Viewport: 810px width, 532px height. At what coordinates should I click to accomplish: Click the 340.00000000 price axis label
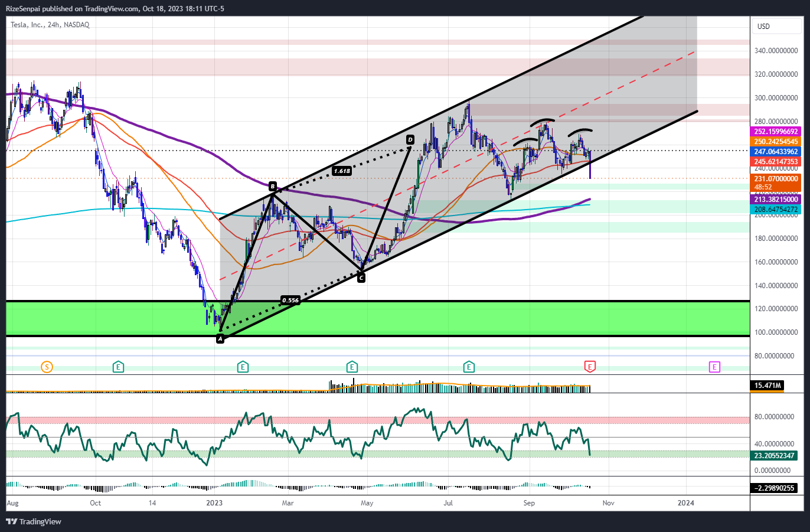click(776, 51)
